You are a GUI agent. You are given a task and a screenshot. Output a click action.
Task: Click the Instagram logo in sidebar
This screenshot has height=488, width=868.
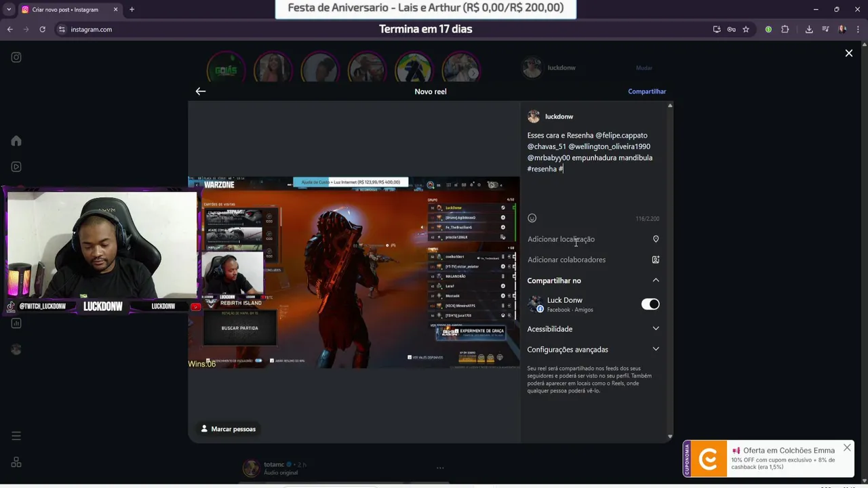(x=16, y=58)
